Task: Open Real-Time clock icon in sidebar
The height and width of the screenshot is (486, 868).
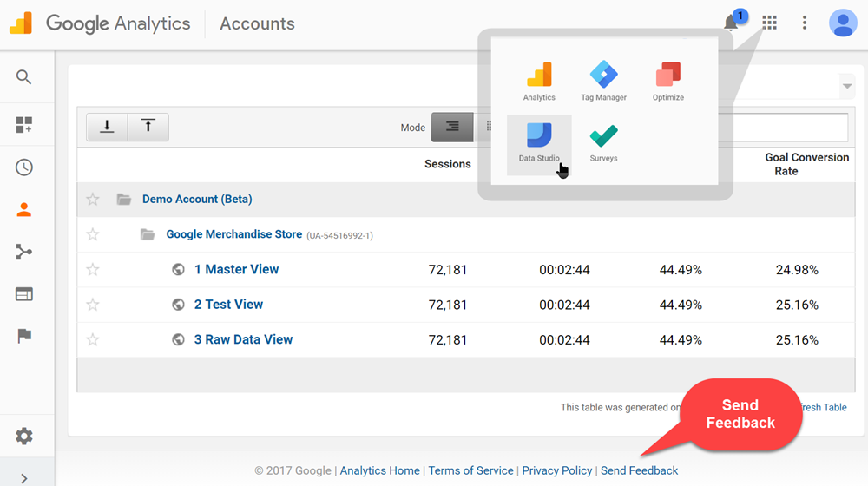Action: [x=23, y=167]
